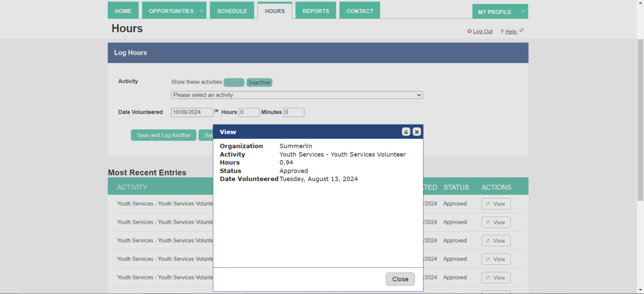644x294 pixels.
Task: Click the STATUS column header
Action: point(456,187)
